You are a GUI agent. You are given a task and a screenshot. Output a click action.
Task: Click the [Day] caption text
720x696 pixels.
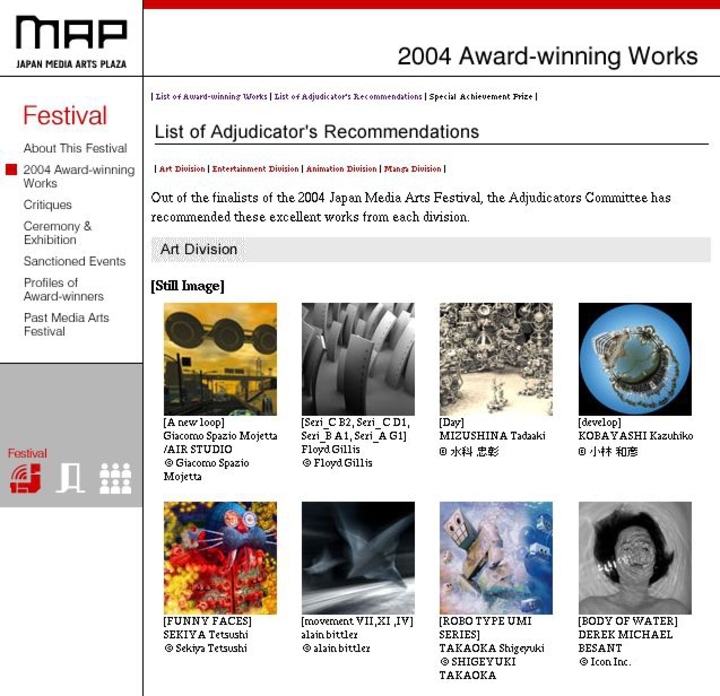[x=452, y=422]
